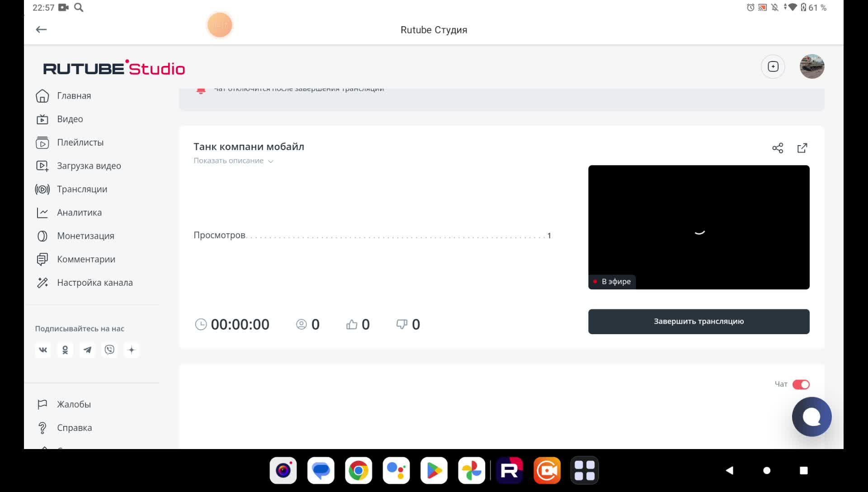The width and height of the screenshot is (868, 492).
Task: Open the Viber social icon
Action: pyautogui.click(x=109, y=350)
